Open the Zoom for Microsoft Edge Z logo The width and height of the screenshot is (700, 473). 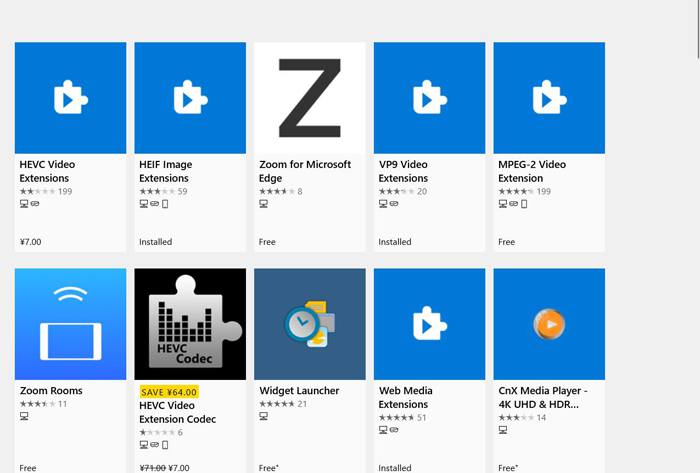(310, 98)
